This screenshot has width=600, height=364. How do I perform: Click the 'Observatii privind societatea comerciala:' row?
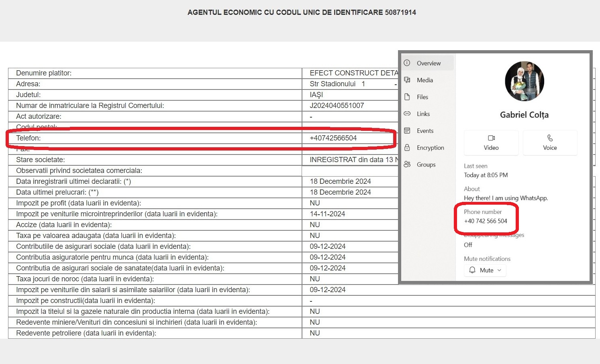[79, 171]
